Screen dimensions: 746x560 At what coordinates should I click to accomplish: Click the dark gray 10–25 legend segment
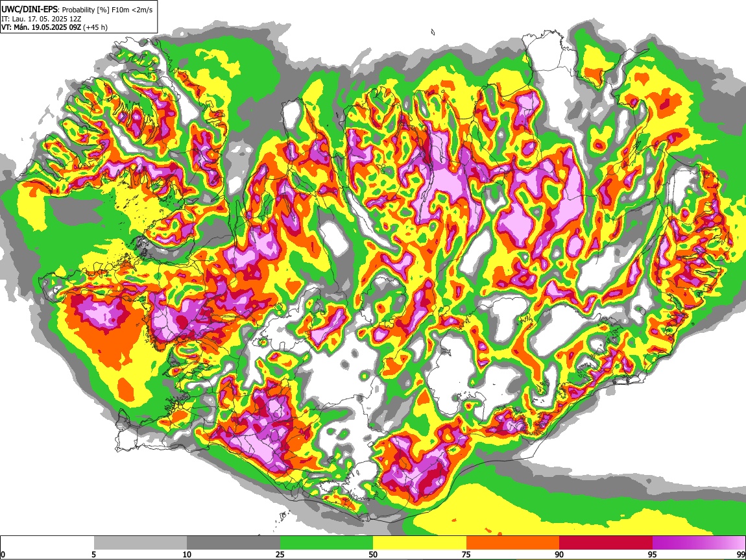234,543
